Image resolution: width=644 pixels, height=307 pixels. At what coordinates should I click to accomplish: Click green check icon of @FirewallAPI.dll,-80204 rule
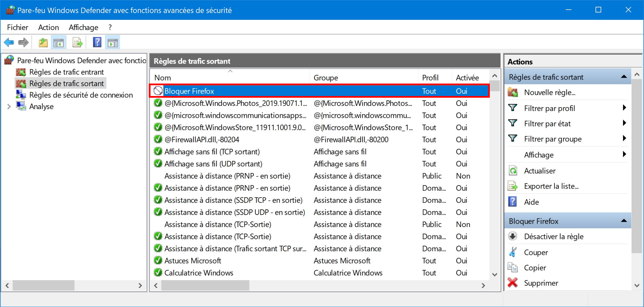click(158, 139)
